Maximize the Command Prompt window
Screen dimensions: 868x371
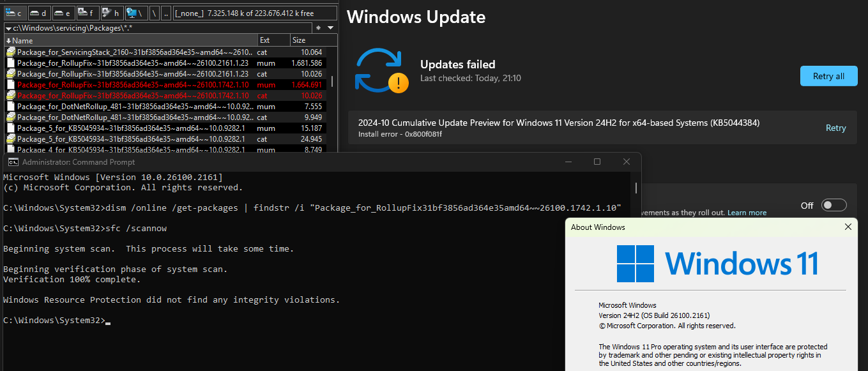coord(597,162)
